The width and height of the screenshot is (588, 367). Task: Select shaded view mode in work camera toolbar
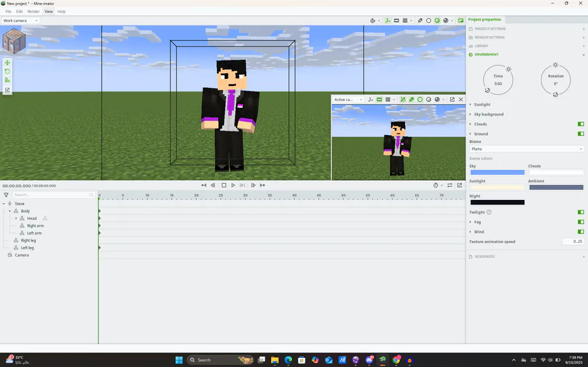pyautogui.click(x=437, y=21)
